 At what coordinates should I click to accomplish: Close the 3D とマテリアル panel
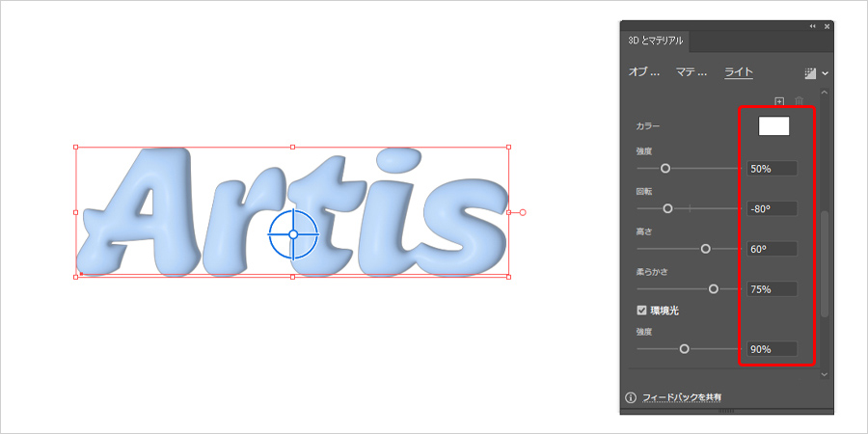(827, 26)
